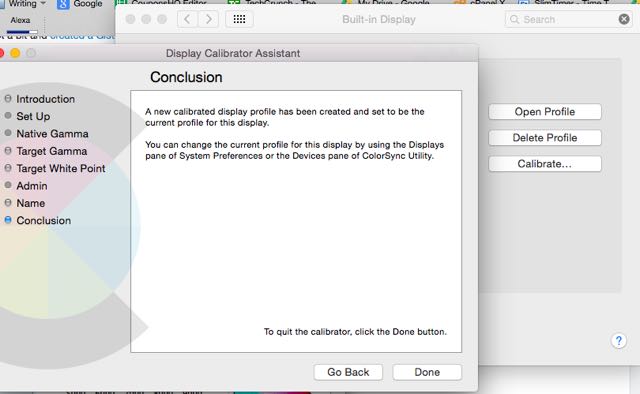Click Delete Profile button
640x394 pixels.
point(544,138)
